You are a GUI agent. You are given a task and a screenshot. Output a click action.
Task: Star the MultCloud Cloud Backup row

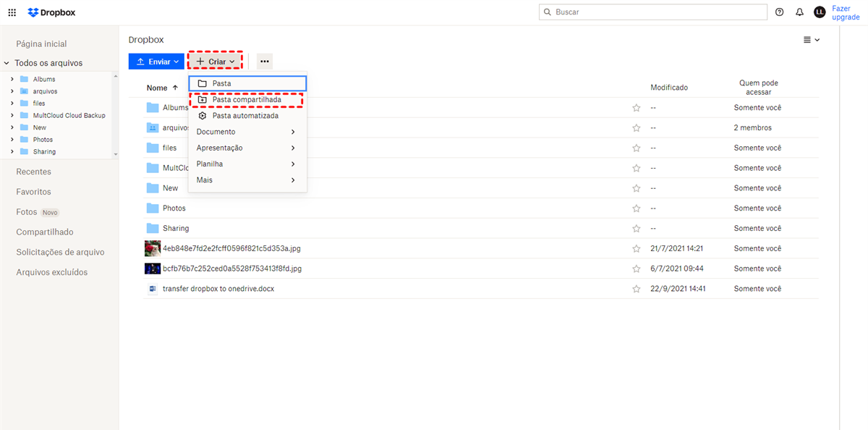[637, 168]
